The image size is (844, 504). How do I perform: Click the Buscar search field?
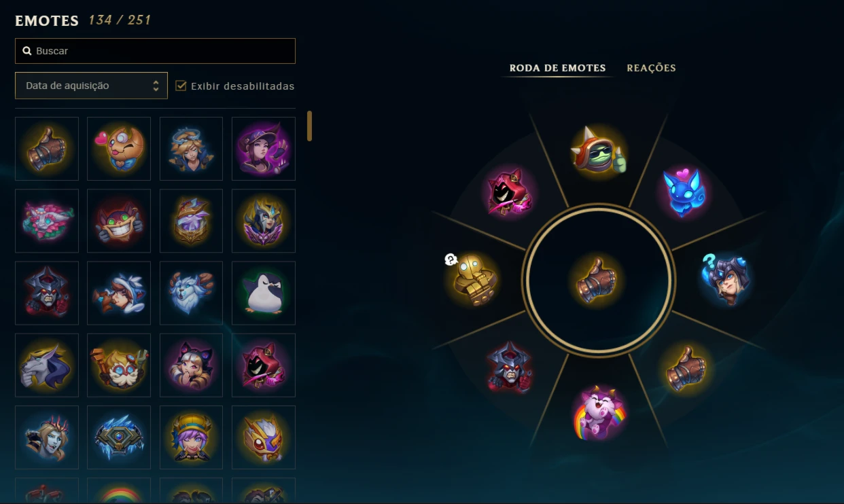(155, 51)
